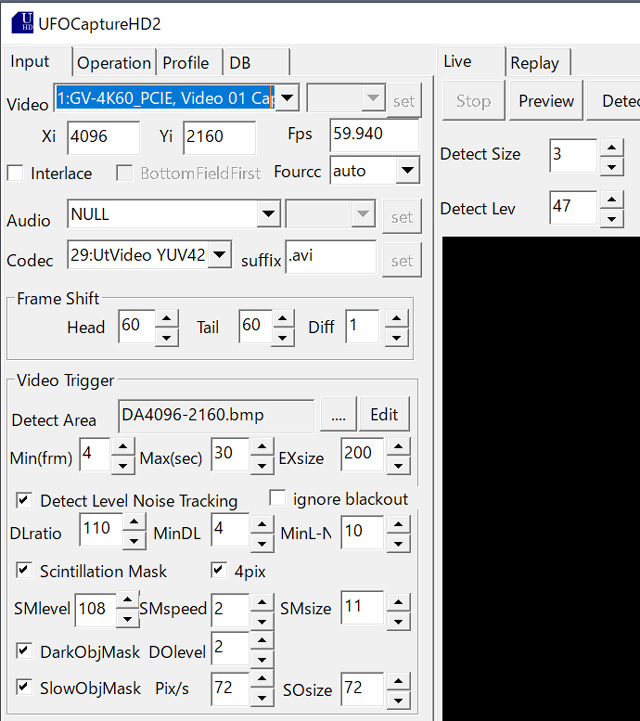640x721 pixels.
Task: Uncheck the SlowObjMask checkbox
Action: tap(24, 687)
